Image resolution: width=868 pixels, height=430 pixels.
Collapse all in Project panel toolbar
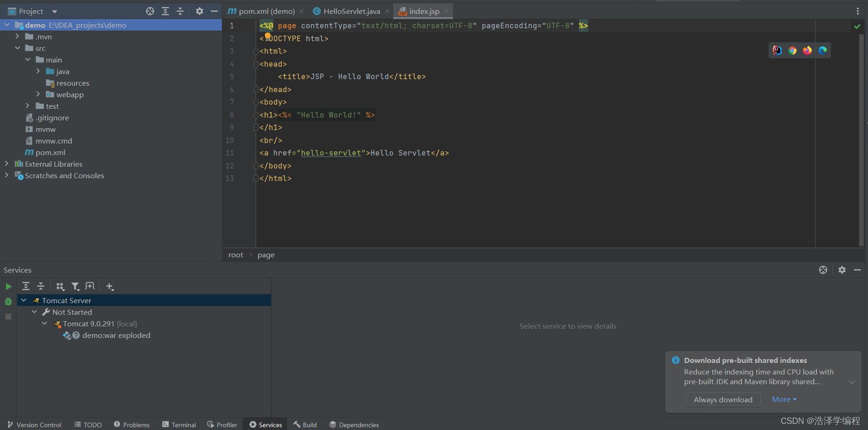pos(180,11)
